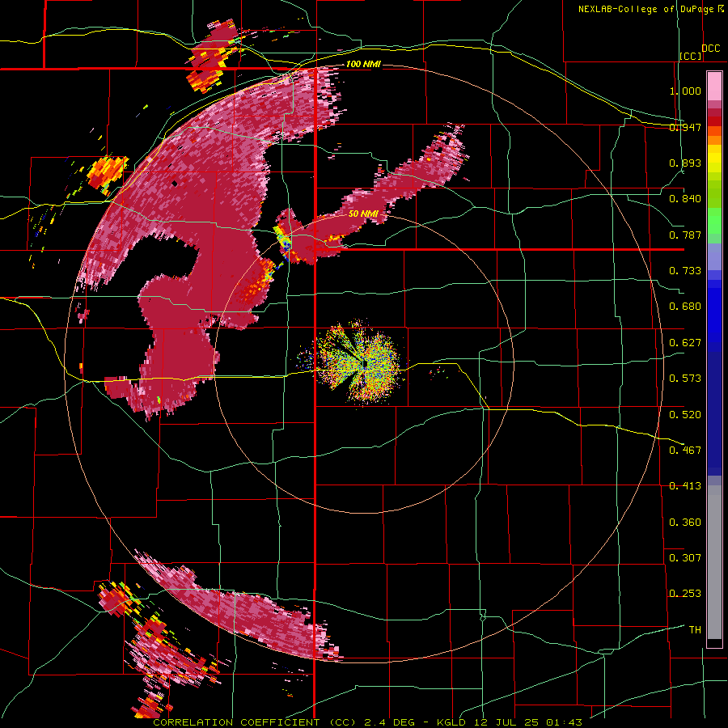
Task: Click the 0.467 scale value
Action: (685, 451)
